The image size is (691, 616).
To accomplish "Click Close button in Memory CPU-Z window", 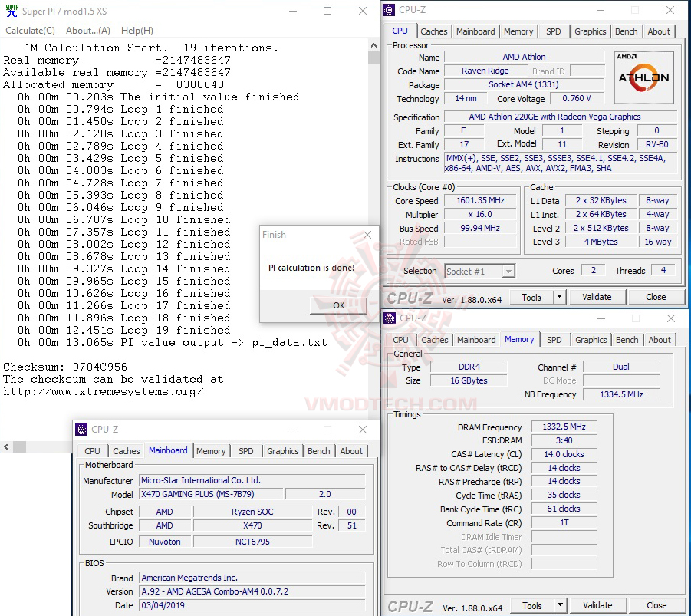I will [656, 606].
